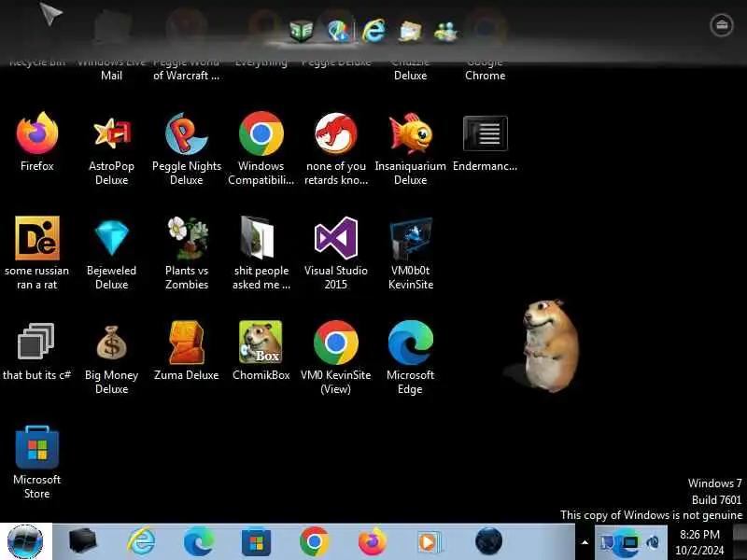Launch Visual Studio 2015 from desktop

point(336,253)
